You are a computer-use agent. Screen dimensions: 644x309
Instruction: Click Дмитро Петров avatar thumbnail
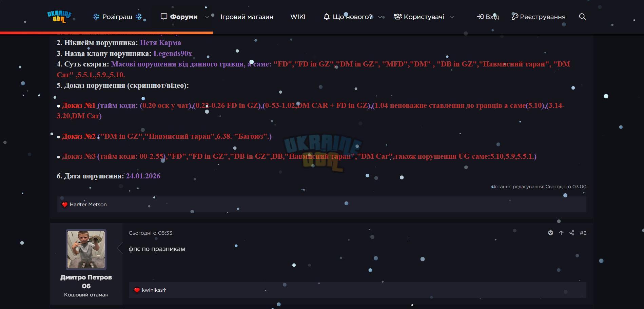pyautogui.click(x=86, y=250)
